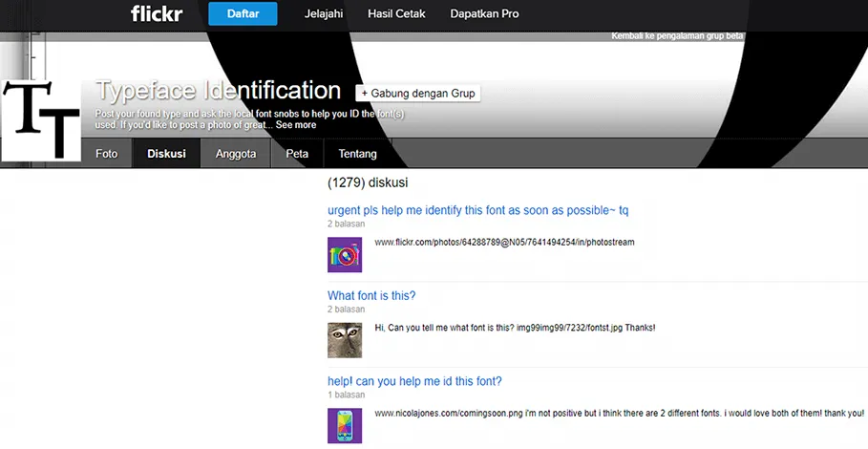Click the '(1279) diskusi' heading
868x449 pixels.
[368, 182]
